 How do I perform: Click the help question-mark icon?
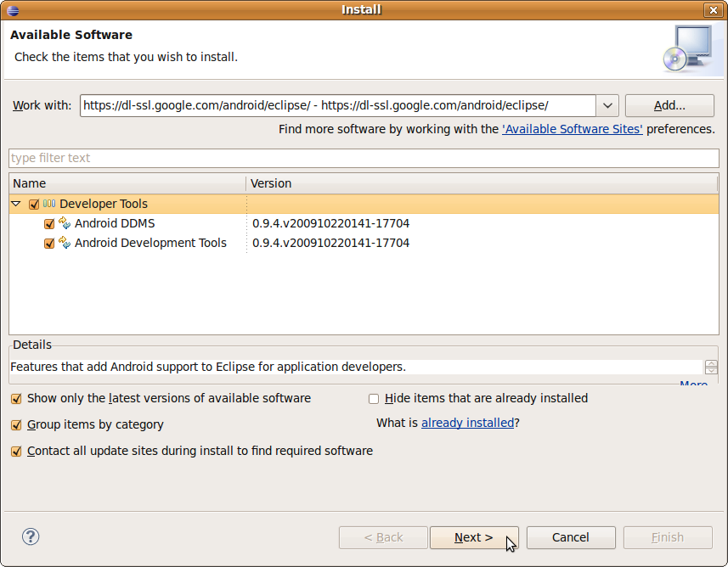pos(30,536)
